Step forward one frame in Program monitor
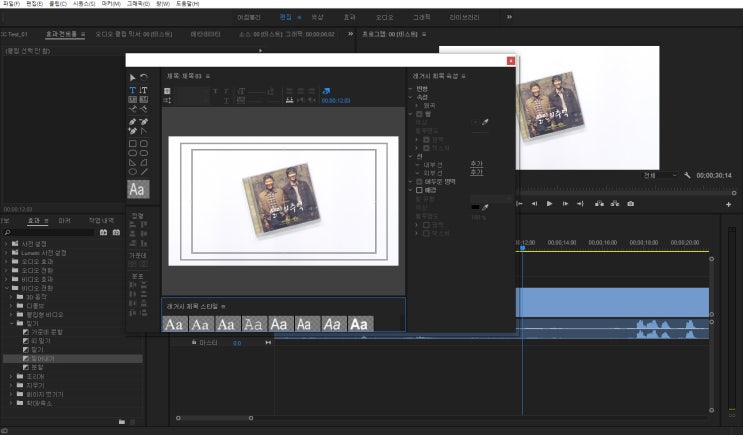743x435 pixels. click(x=565, y=204)
